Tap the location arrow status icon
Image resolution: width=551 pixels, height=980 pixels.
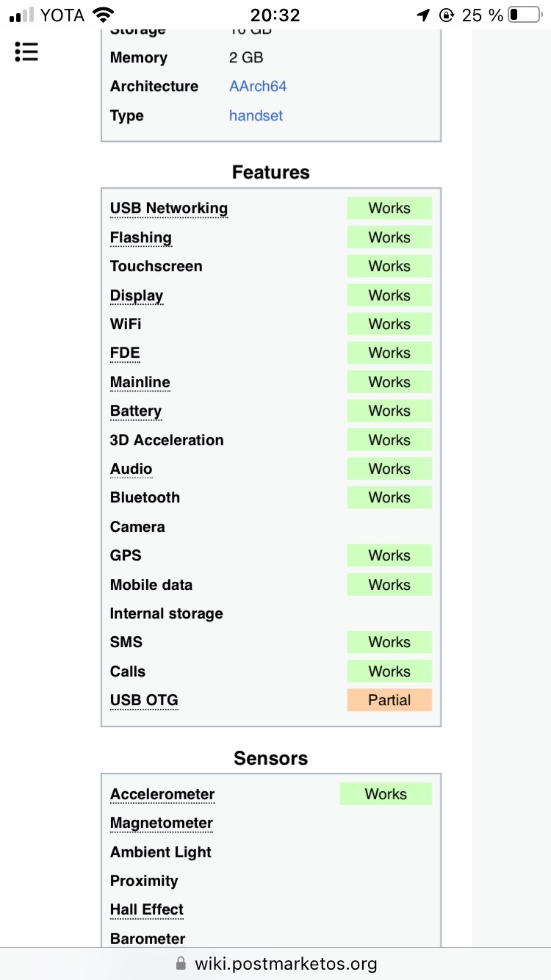pos(423,15)
